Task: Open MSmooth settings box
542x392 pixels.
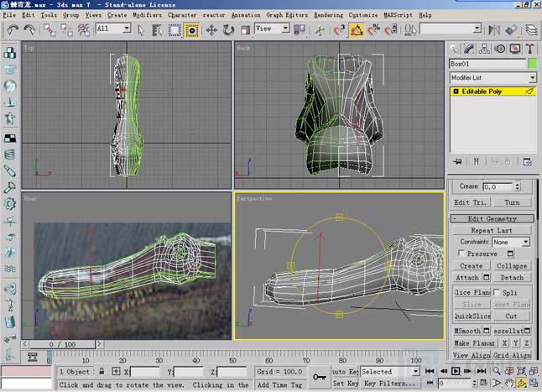Action: click(x=487, y=331)
